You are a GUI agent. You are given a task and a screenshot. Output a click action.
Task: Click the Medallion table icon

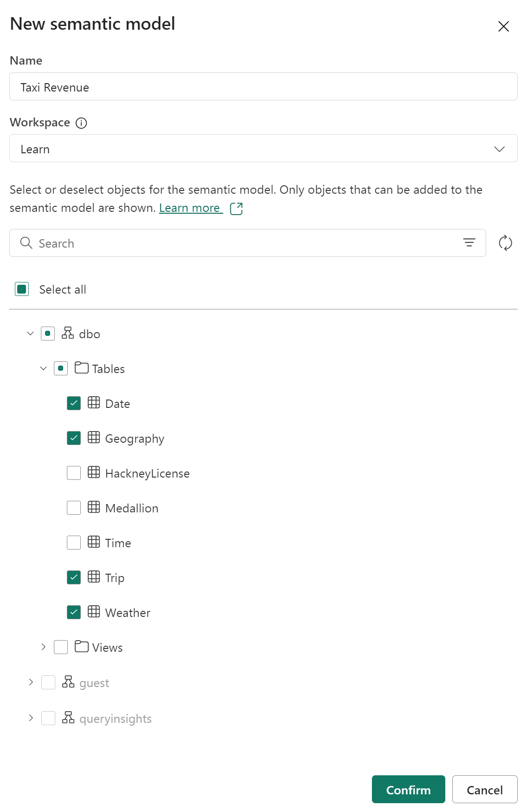tap(94, 507)
